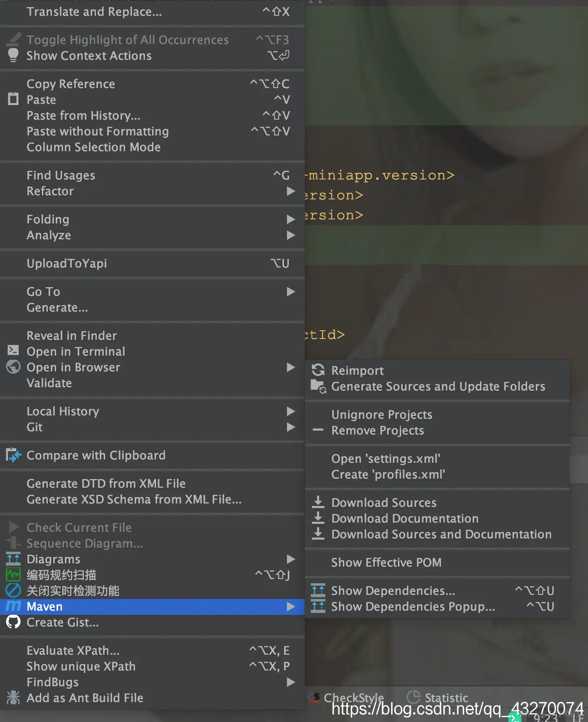Image resolution: width=588 pixels, height=722 pixels.
Task: Click the Diagrams icon in the context menu
Action: [13, 559]
